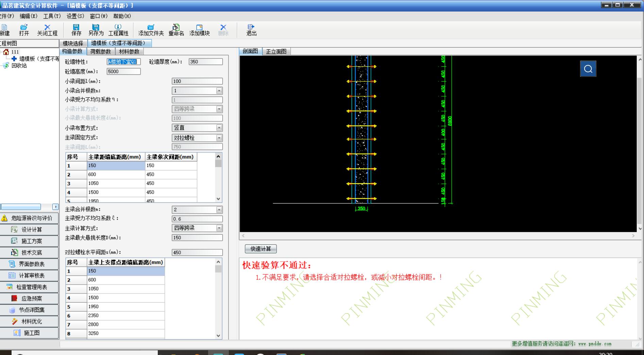This screenshot has height=355, width=644.
Task: Click the 新建 (New) toolbar icon
Action: pos(4,30)
